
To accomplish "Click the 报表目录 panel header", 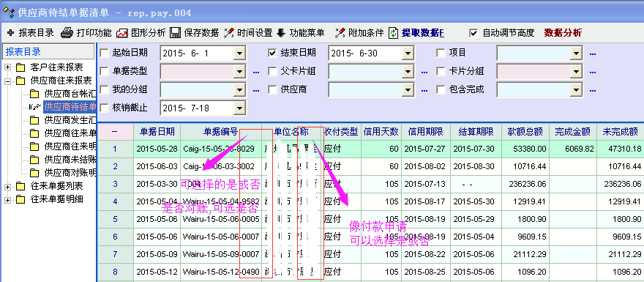I will [x=48, y=52].
